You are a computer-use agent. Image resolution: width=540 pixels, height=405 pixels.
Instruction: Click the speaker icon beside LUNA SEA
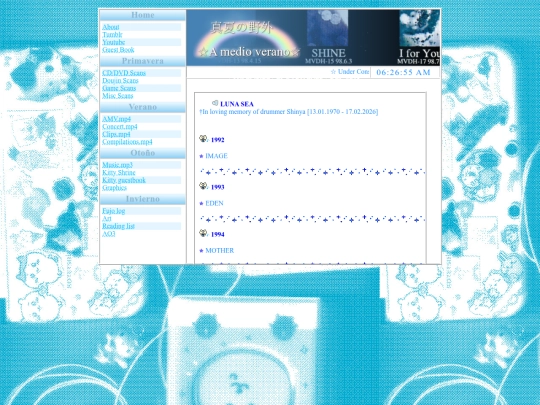click(215, 103)
